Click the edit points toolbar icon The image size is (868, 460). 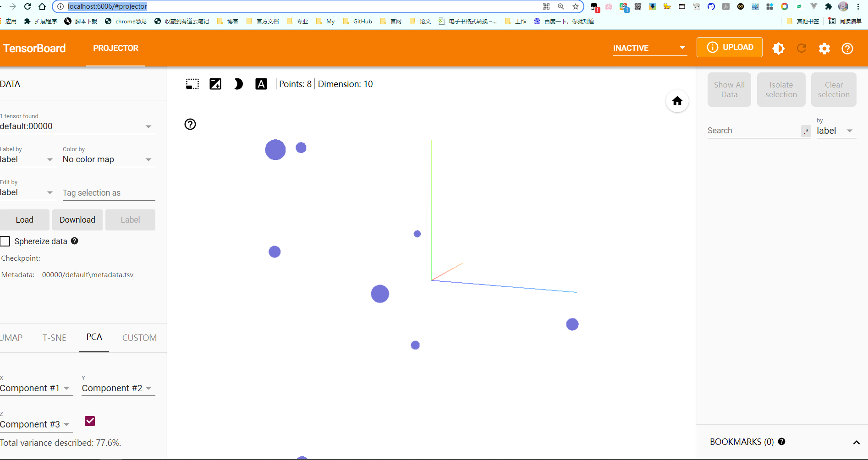tap(215, 84)
